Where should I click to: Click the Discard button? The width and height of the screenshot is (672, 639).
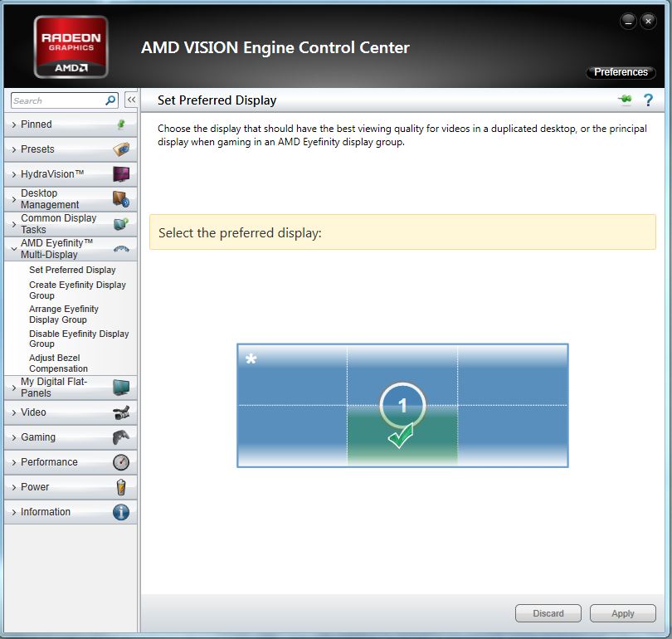(548, 613)
